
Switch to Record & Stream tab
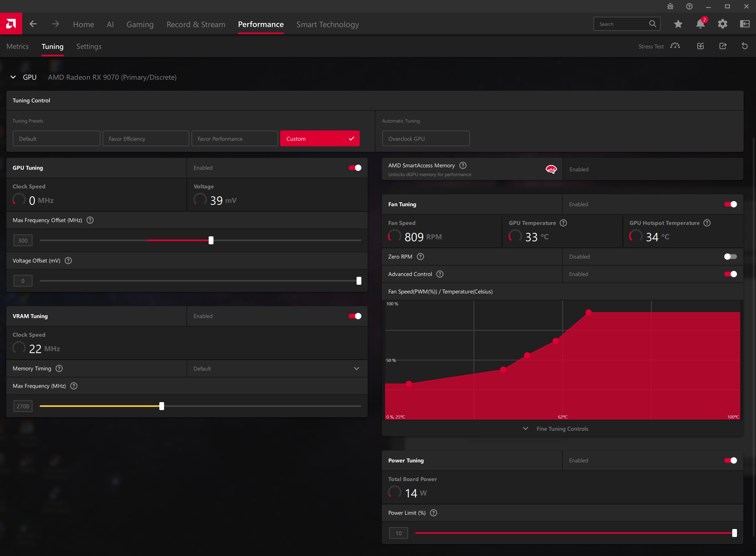pos(196,24)
